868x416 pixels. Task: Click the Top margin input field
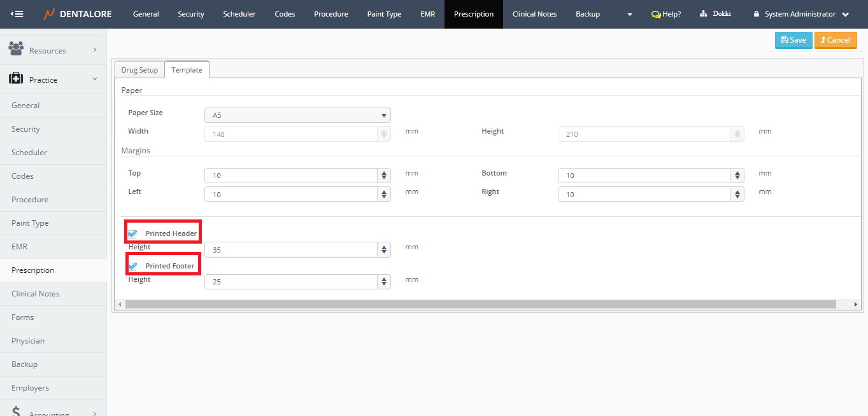(x=291, y=176)
